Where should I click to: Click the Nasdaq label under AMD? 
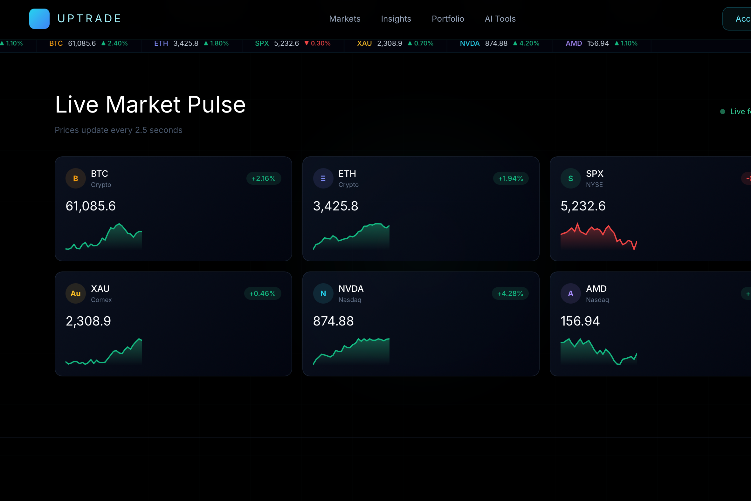pyautogui.click(x=597, y=300)
